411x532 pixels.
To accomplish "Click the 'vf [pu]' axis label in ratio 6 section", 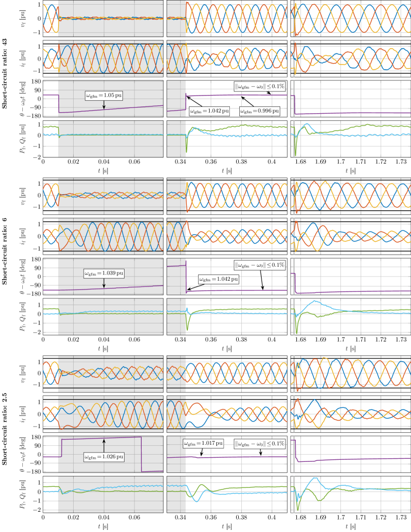I will pos(22,196).
